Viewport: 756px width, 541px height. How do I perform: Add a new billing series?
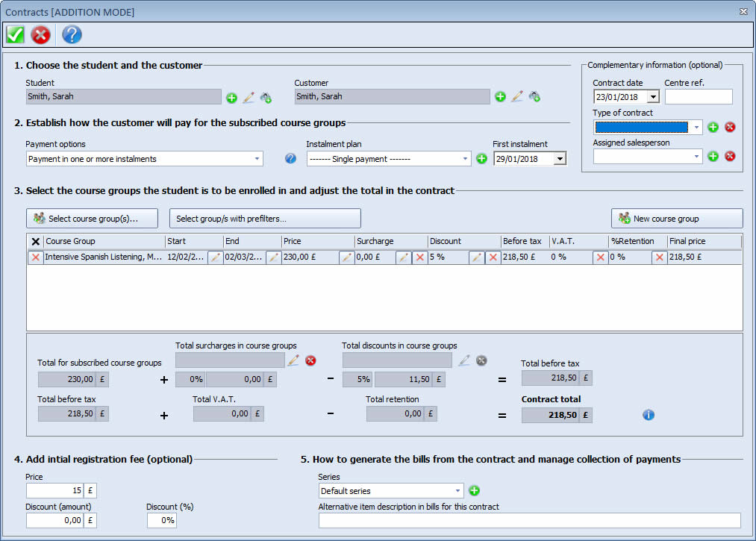pos(475,490)
